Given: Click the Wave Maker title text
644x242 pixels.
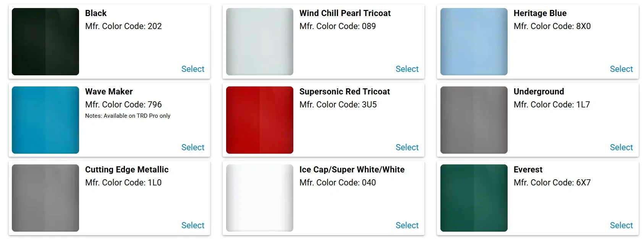Looking at the screenshot, I should pos(109,91).
